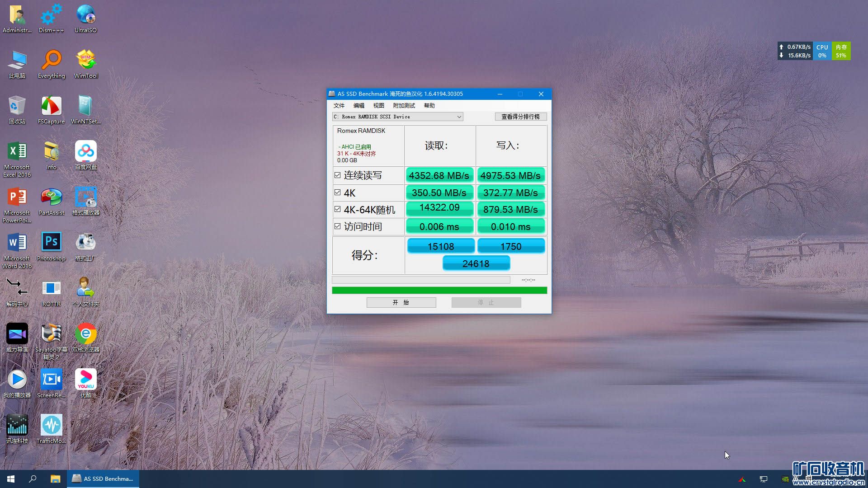Toggle the 4K test checkbox
Image resolution: width=868 pixels, height=488 pixels.
click(x=337, y=192)
